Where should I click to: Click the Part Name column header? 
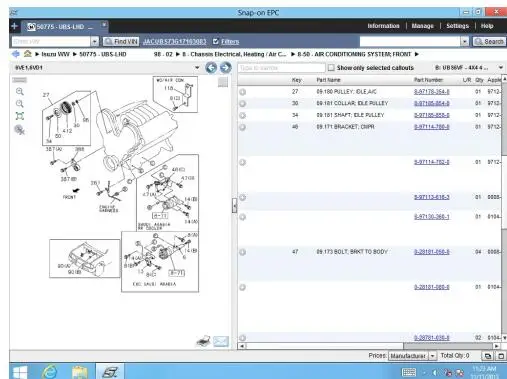tap(328, 80)
